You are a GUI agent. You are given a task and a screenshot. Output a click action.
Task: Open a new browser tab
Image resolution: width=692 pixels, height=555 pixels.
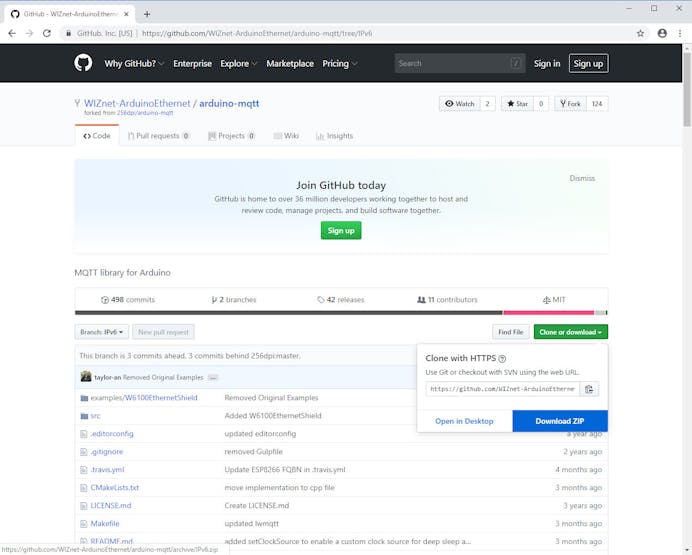click(x=147, y=14)
